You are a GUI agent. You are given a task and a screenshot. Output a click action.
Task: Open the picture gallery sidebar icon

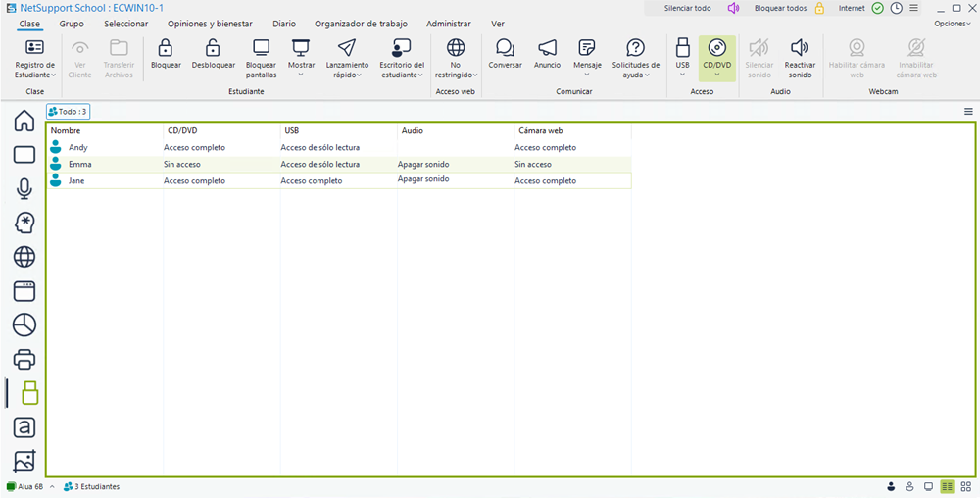[x=24, y=461]
